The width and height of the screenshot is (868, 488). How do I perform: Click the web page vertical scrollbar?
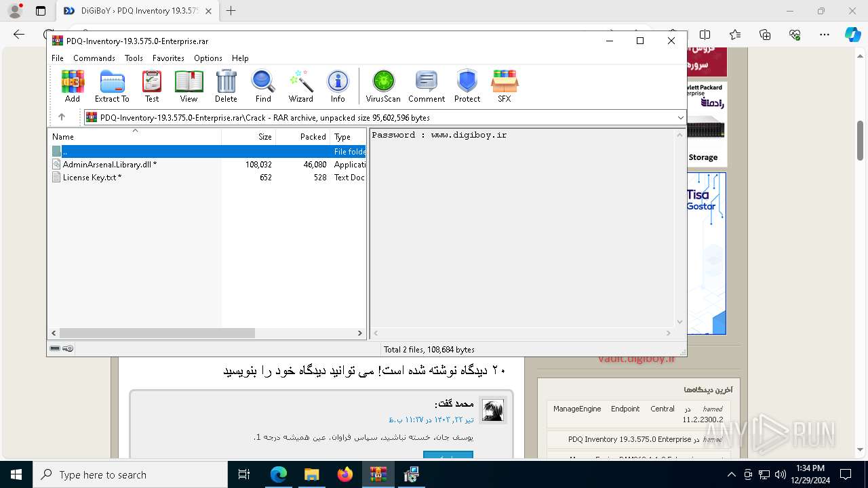(x=861, y=140)
